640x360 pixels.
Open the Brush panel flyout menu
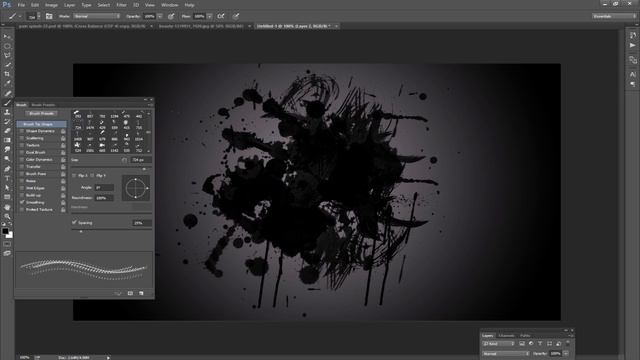[150, 105]
